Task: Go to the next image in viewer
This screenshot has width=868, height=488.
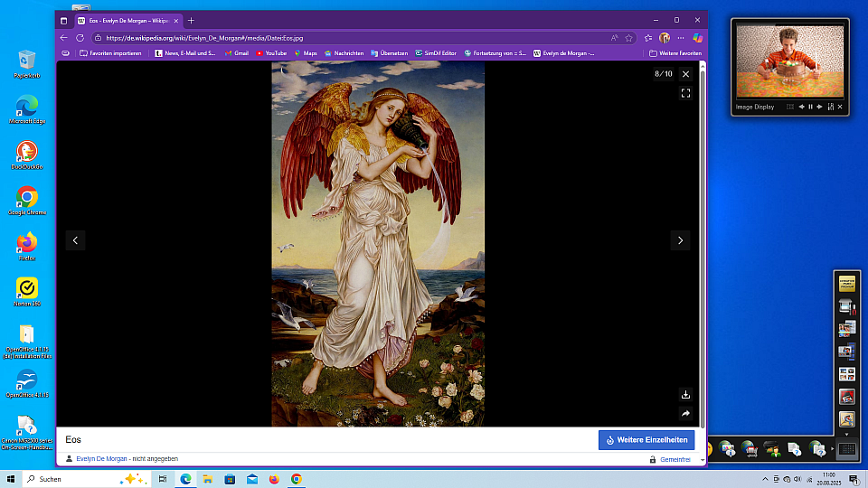Action: [x=680, y=240]
